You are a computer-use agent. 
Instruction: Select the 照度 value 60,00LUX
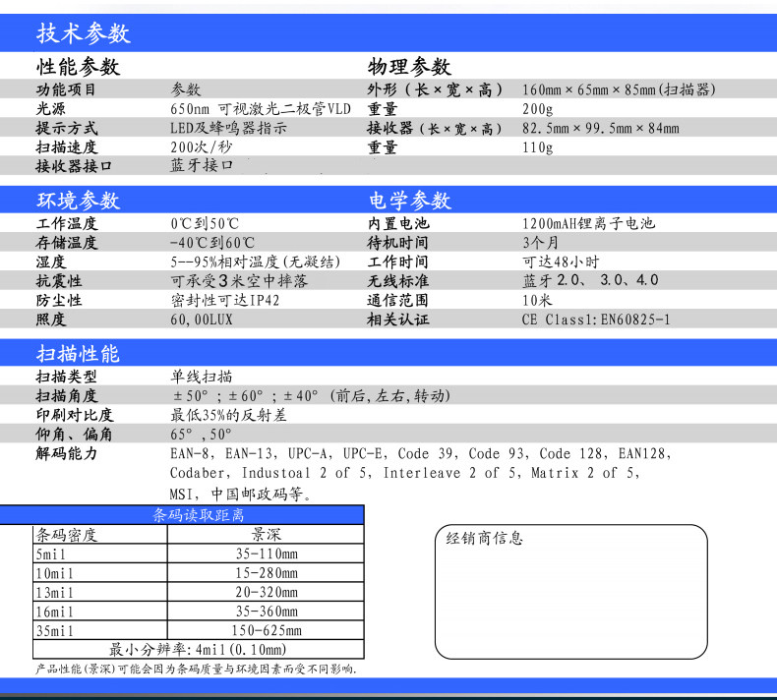point(202,320)
